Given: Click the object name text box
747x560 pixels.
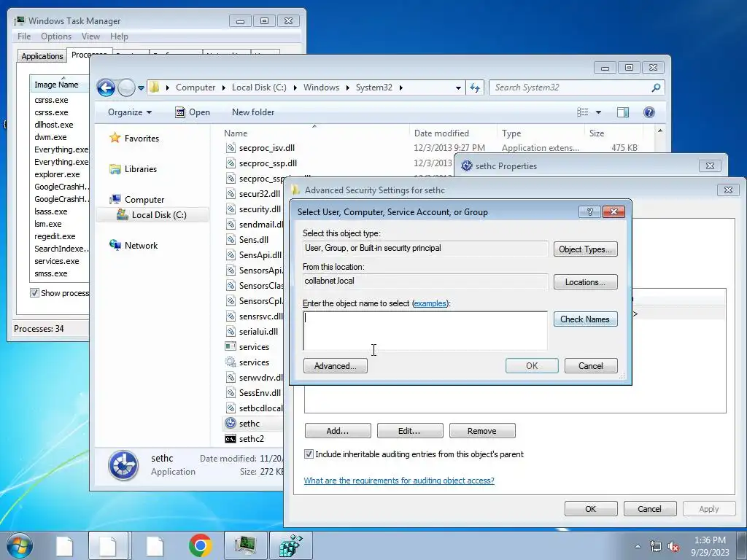Looking at the screenshot, I should 425,331.
